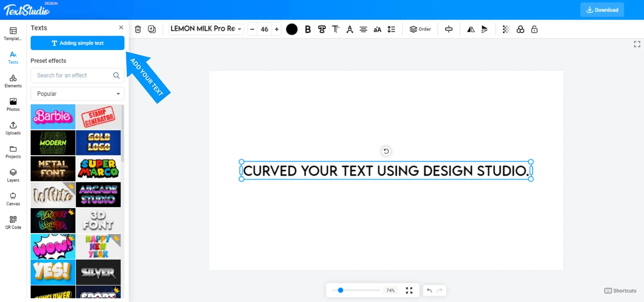
Task: Select the Gold Logo text effect
Action: (x=98, y=142)
